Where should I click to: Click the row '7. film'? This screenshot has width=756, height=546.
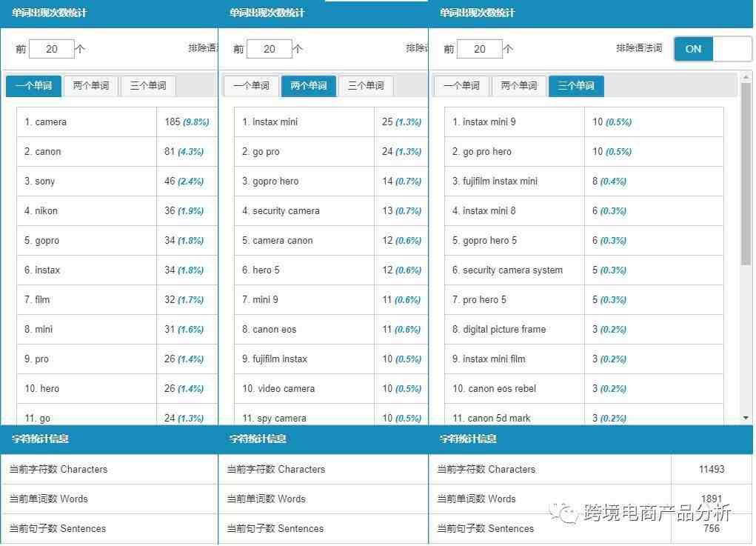tap(117, 299)
